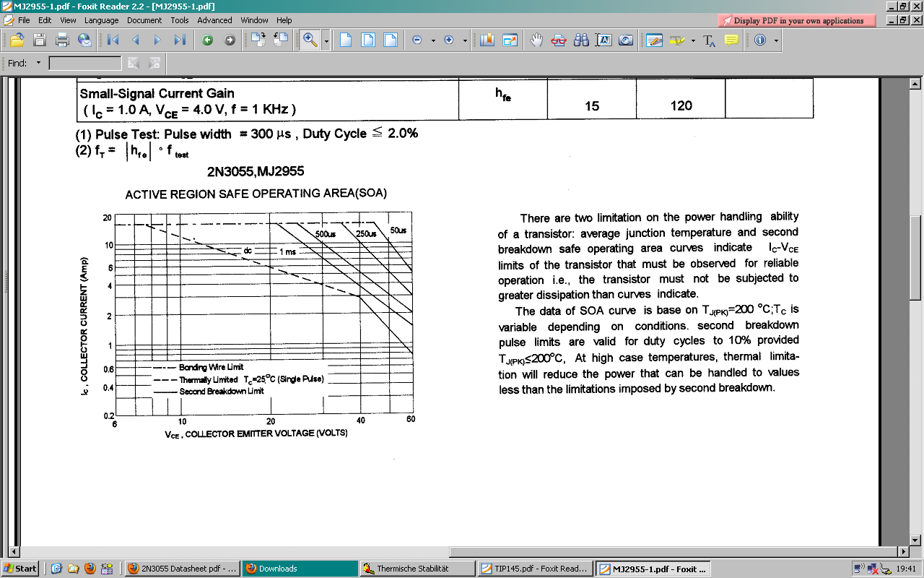Select the Text Select tool
This screenshot has width=924, height=578.
(603, 40)
